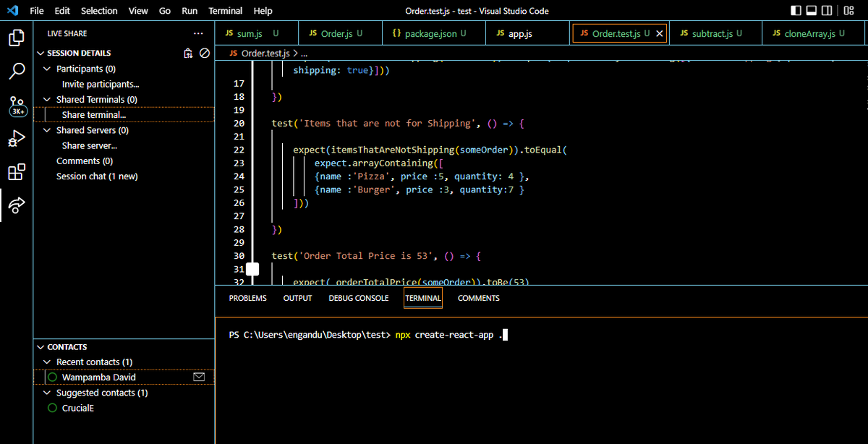Click envelope icon beside Wampamba David
The height and width of the screenshot is (444, 868).
(x=200, y=377)
